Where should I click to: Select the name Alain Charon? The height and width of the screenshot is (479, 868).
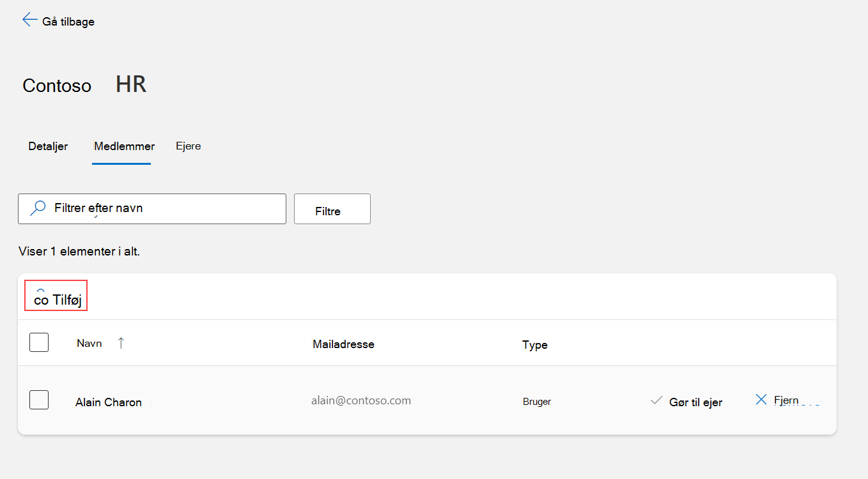[109, 402]
